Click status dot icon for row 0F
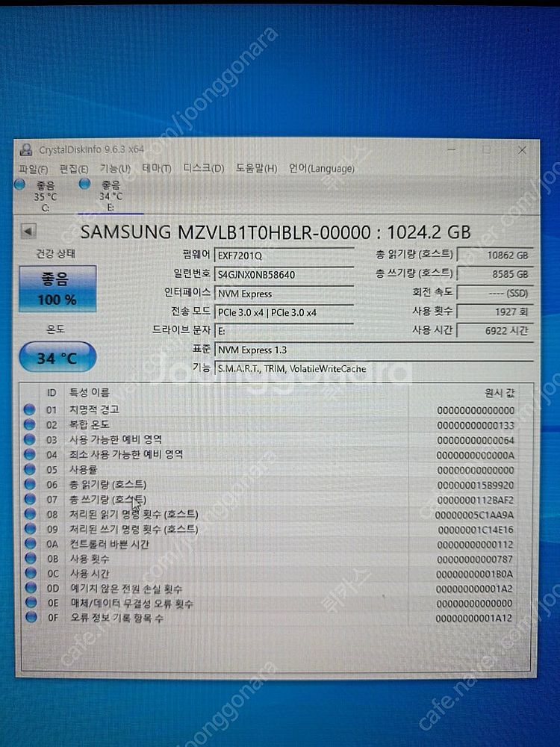The height and width of the screenshot is (747, 560). [x=31, y=618]
